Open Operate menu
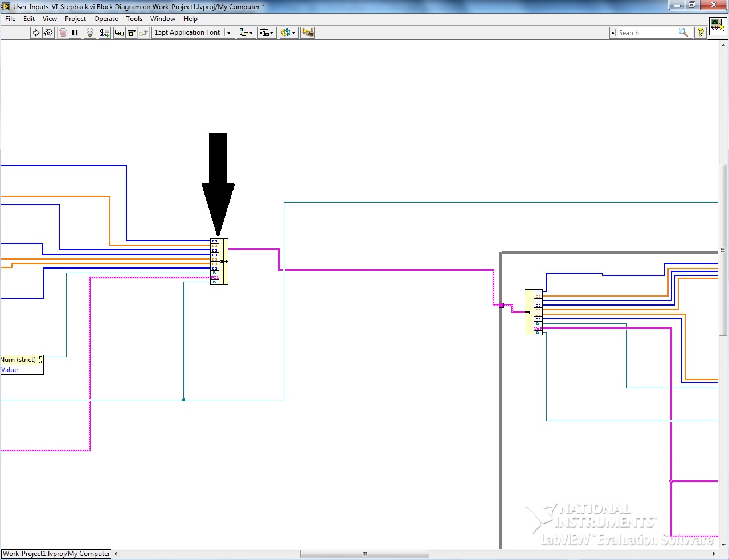This screenshot has width=729, height=560. click(106, 19)
